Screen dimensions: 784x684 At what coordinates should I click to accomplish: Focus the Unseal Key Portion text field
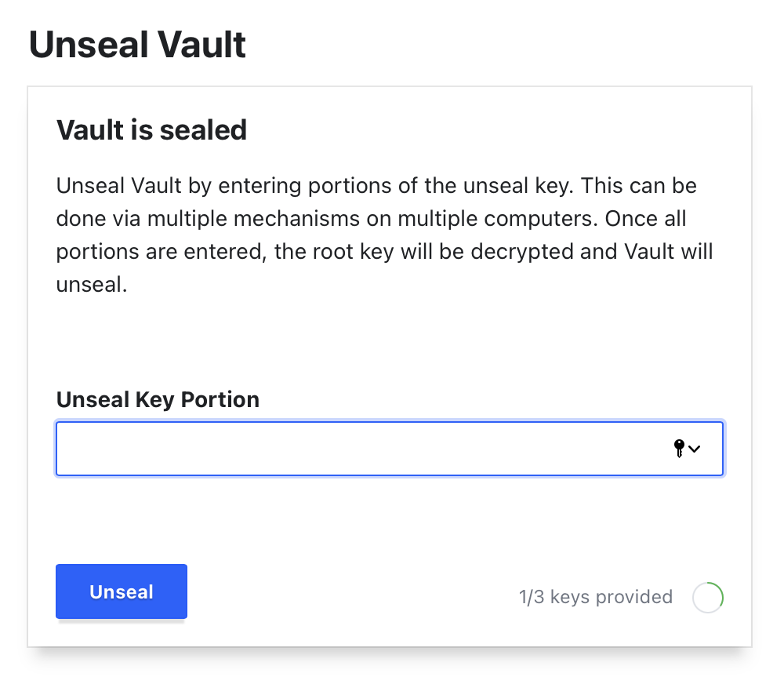point(390,449)
